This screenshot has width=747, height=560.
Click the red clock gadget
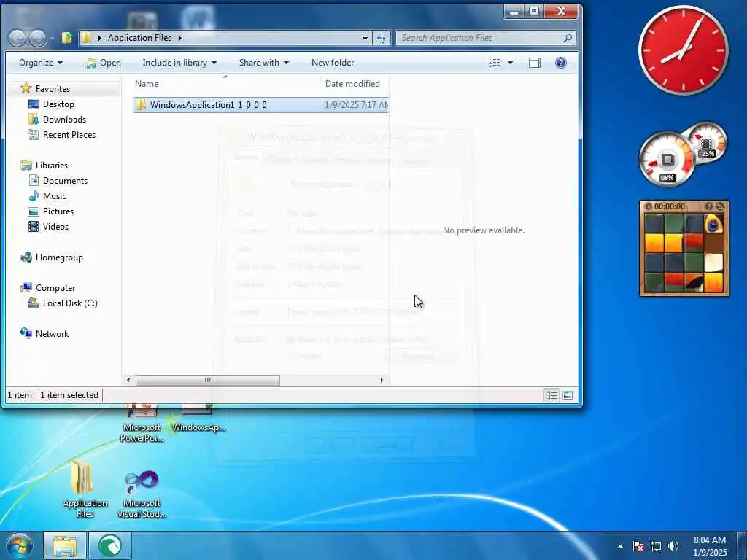[683, 50]
